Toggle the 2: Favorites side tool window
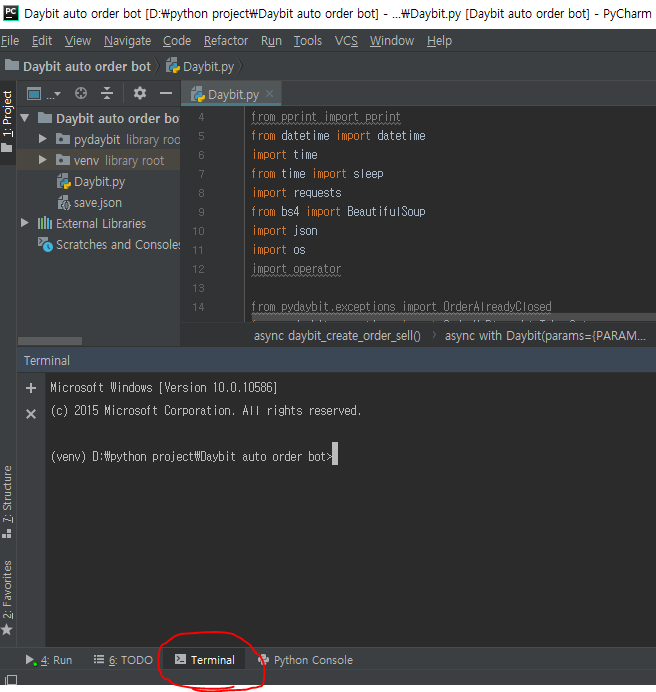 pos(7,597)
